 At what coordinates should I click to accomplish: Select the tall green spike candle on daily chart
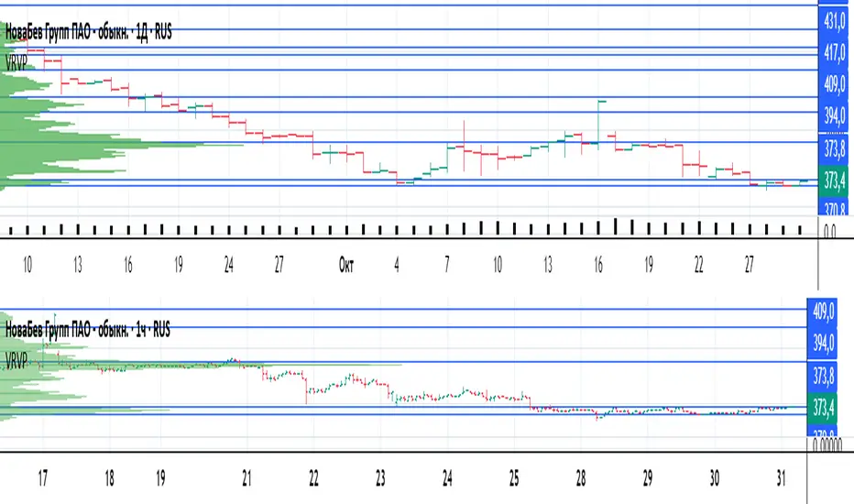coord(598,125)
